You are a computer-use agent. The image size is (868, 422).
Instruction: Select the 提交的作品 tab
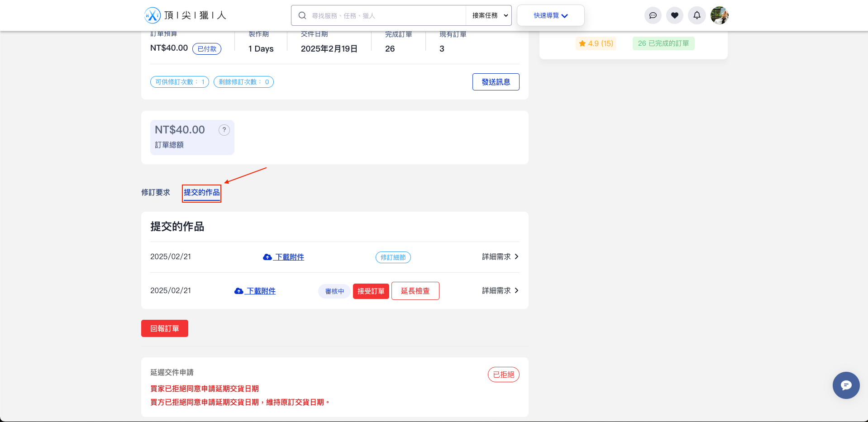point(201,192)
